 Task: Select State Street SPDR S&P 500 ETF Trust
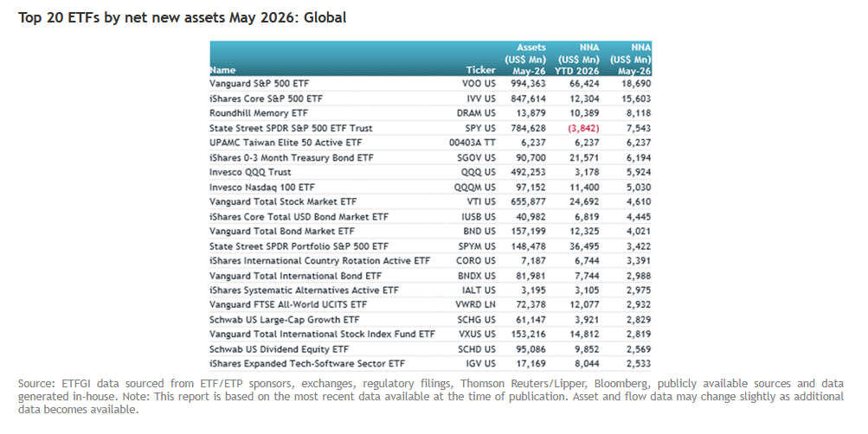(x=291, y=128)
